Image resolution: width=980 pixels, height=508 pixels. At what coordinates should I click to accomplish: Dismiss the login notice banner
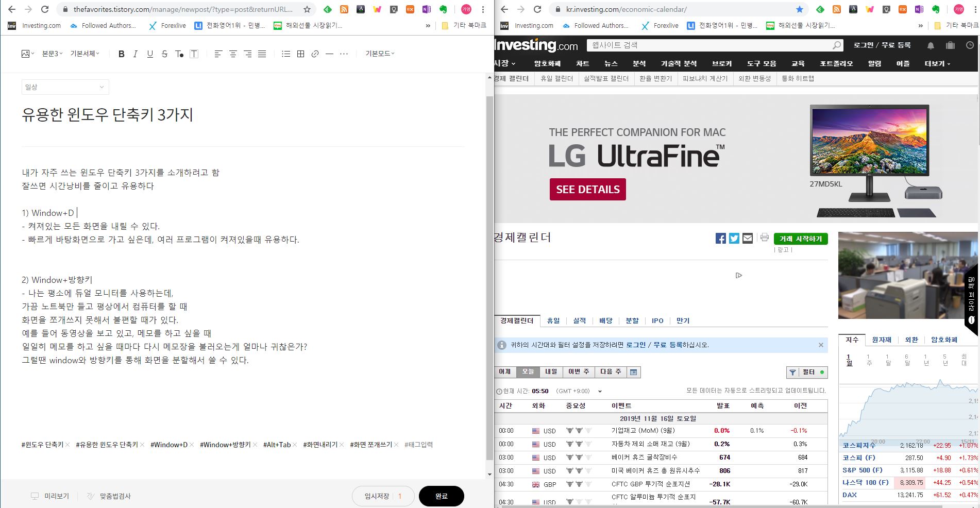point(821,345)
